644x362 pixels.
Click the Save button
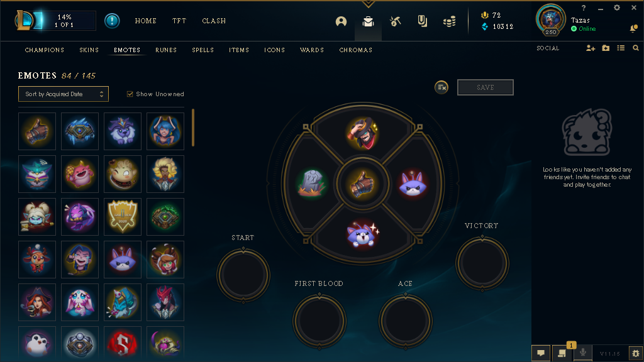(x=485, y=87)
